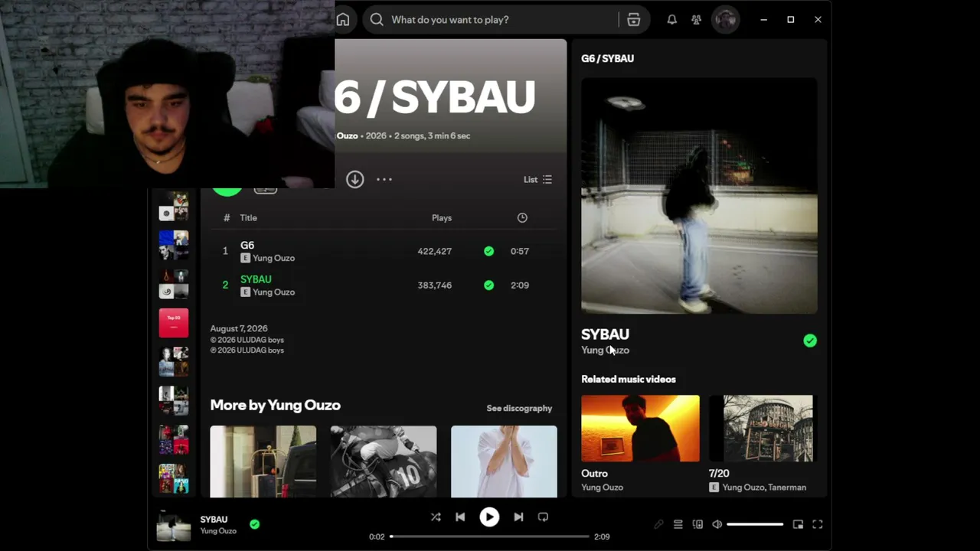
Task: Open the user profile avatar menu
Action: (725, 20)
